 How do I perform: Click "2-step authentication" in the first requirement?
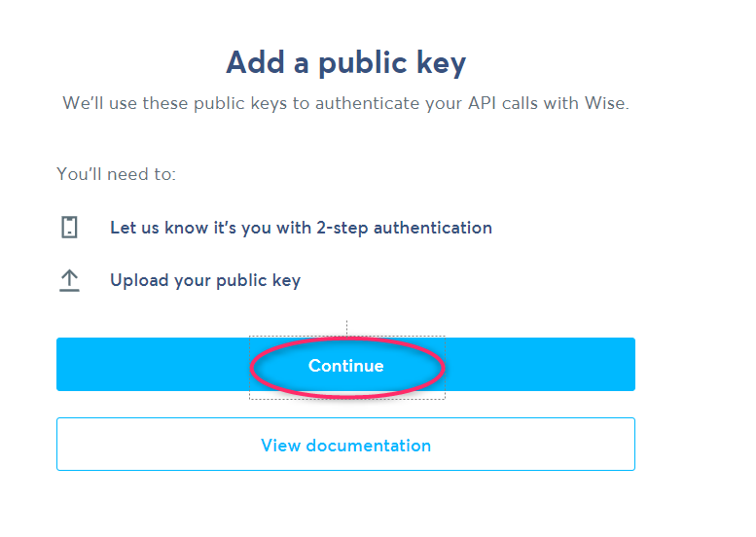click(x=404, y=228)
